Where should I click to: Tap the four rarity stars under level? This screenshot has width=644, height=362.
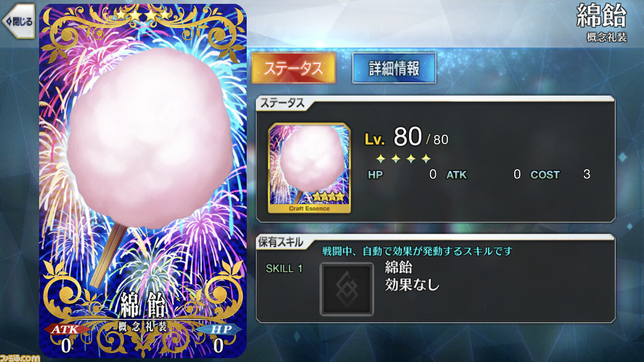404,159
